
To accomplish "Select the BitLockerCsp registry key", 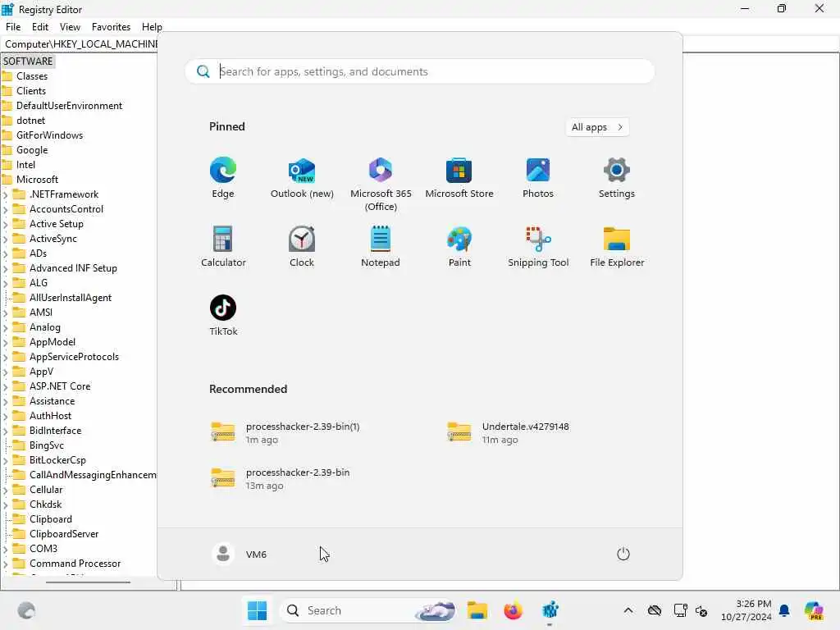I will pos(57,459).
